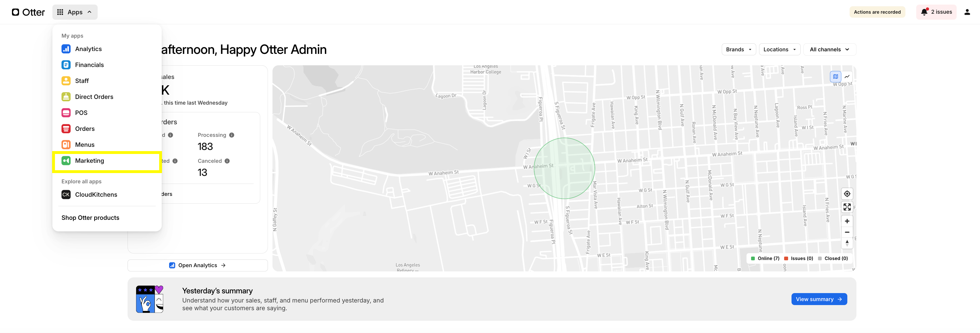
Task: Choose CloudKitchens under Explore all apps
Action: click(x=107, y=195)
